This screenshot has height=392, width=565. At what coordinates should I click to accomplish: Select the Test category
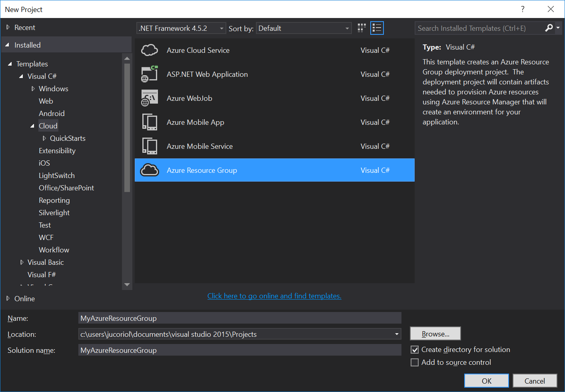(45, 225)
